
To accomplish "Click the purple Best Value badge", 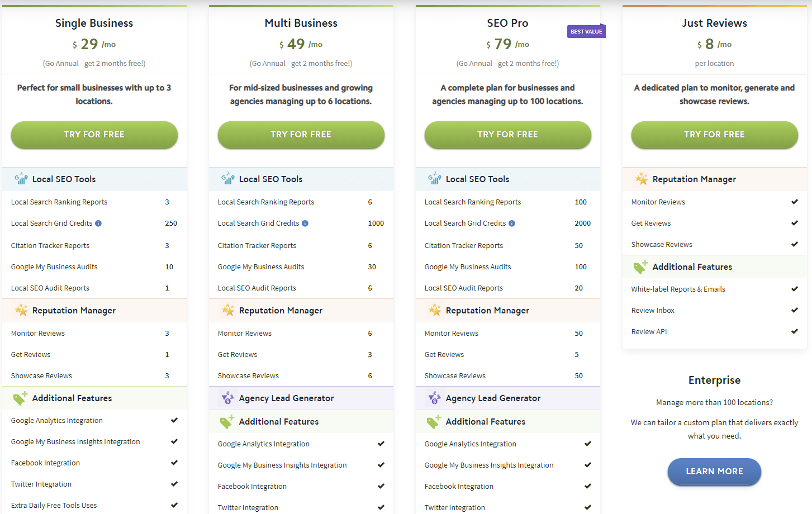I will point(586,32).
